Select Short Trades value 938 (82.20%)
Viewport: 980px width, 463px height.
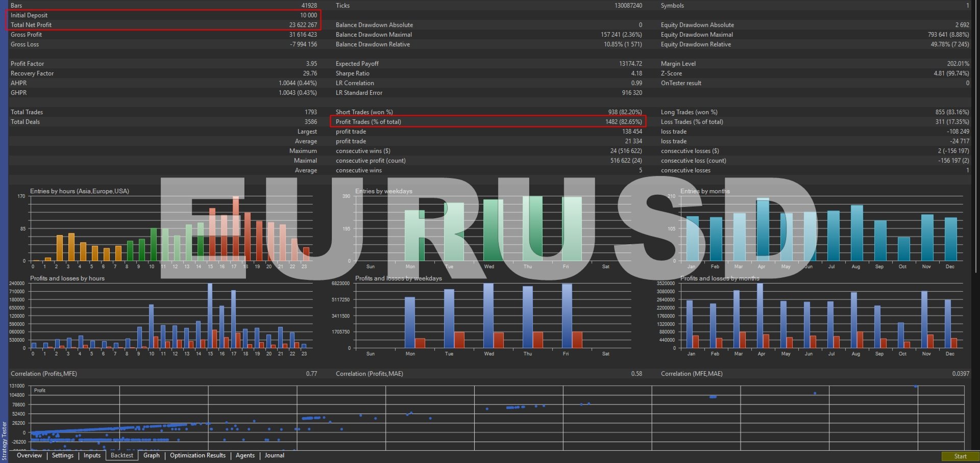pyautogui.click(x=625, y=112)
